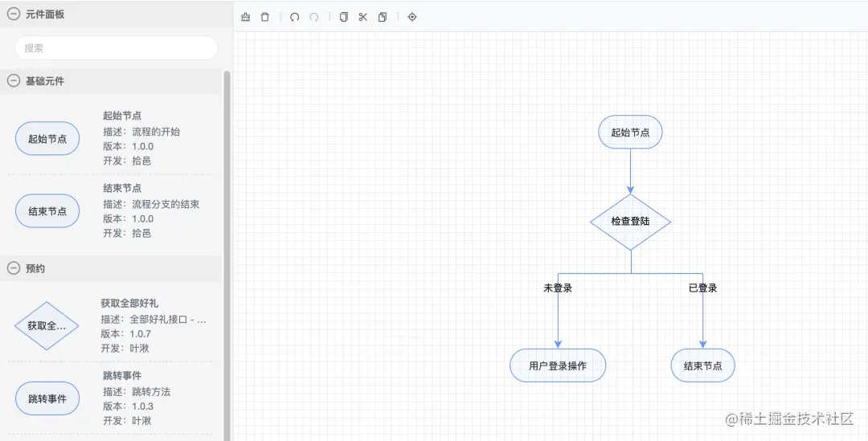Select the 起始节点 node on the canvas

631,133
